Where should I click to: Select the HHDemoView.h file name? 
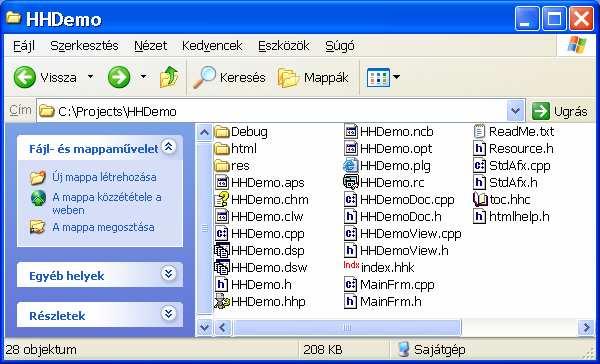(404, 250)
